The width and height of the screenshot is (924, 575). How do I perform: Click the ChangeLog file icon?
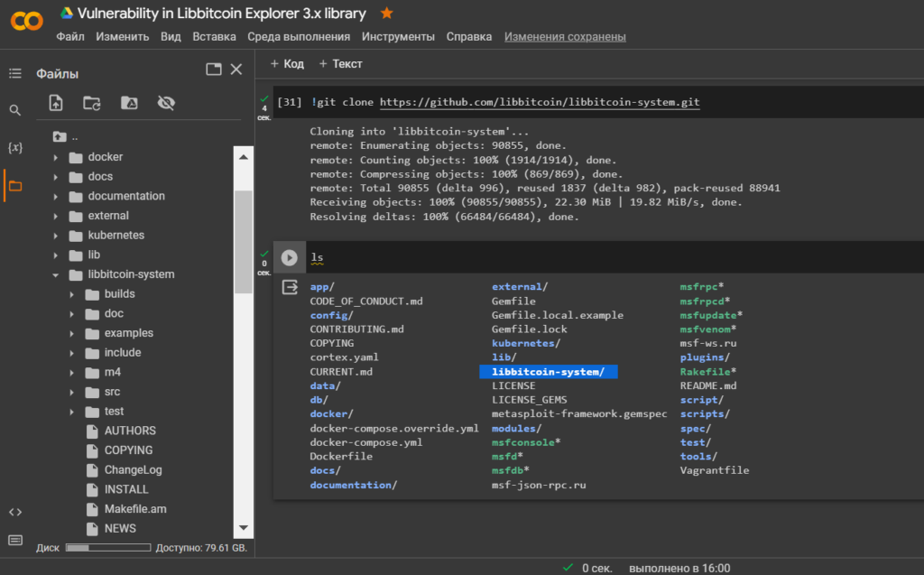click(92, 470)
